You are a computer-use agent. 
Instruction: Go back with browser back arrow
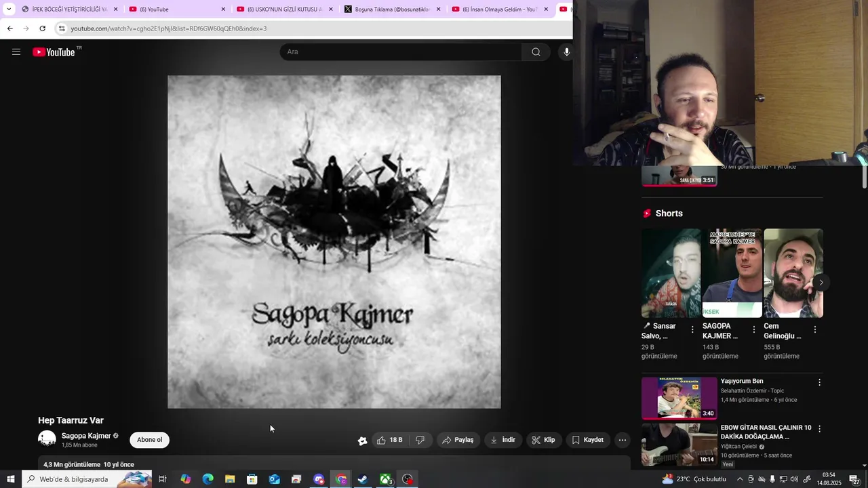[9, 28]
